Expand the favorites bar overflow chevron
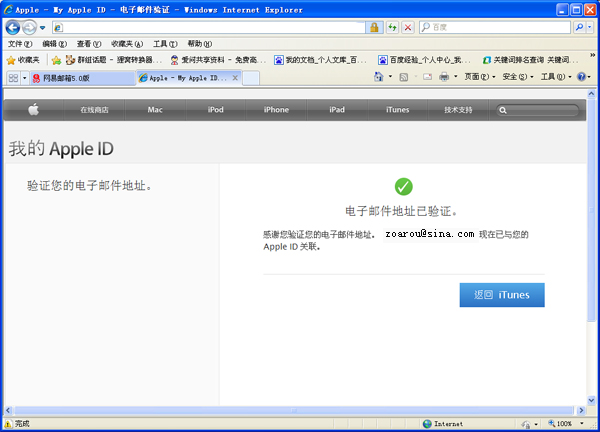 click(592, 55)
